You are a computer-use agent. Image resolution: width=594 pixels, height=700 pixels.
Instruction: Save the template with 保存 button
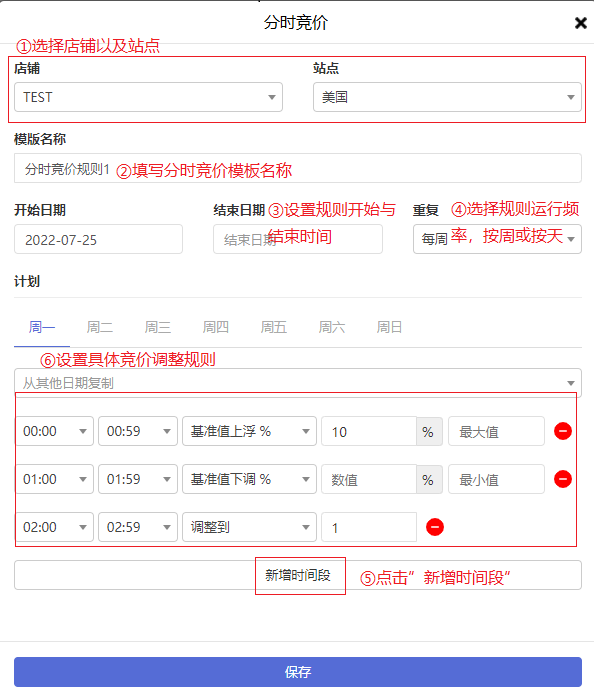pyautogui.click(x=298, y=672)
